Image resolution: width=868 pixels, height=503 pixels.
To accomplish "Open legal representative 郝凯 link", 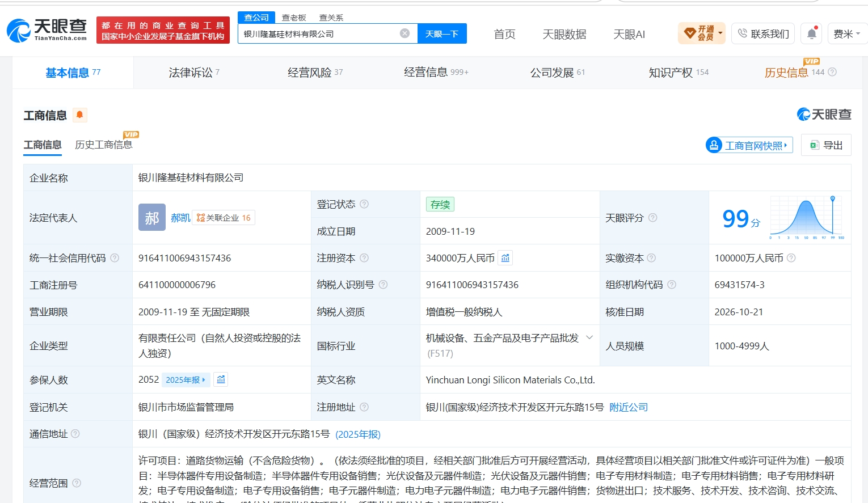I will pos(180,218).
